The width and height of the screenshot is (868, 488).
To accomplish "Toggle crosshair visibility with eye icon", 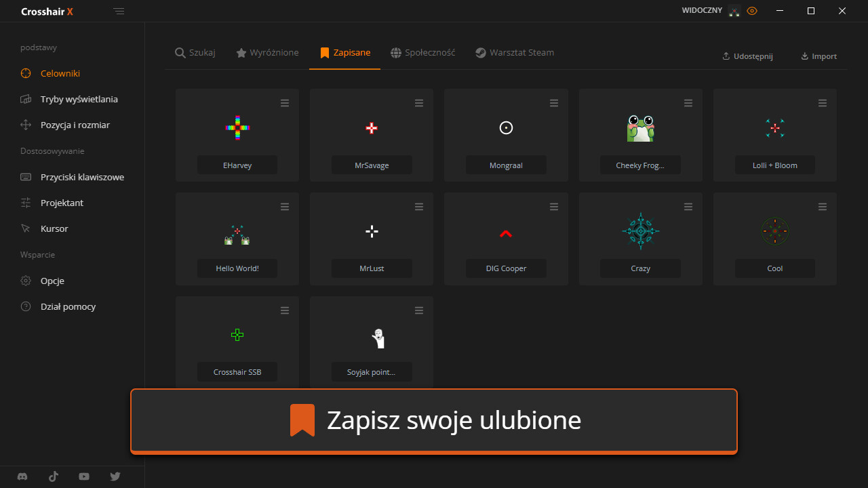I will [x=751, y=11].
